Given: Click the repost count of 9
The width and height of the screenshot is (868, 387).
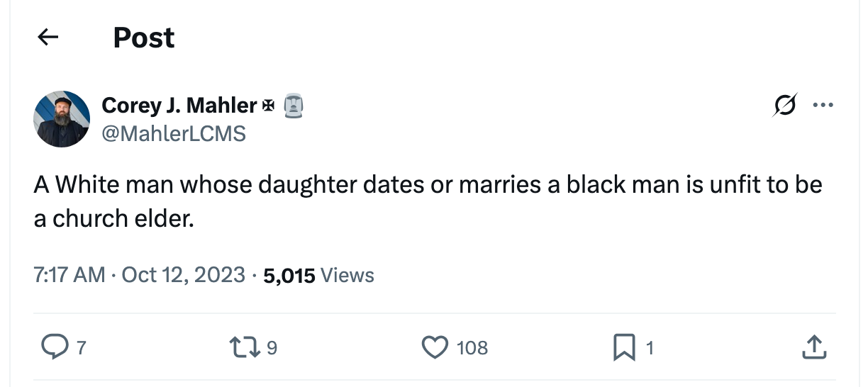Looking at the screenshot, I should pos(272,348).
